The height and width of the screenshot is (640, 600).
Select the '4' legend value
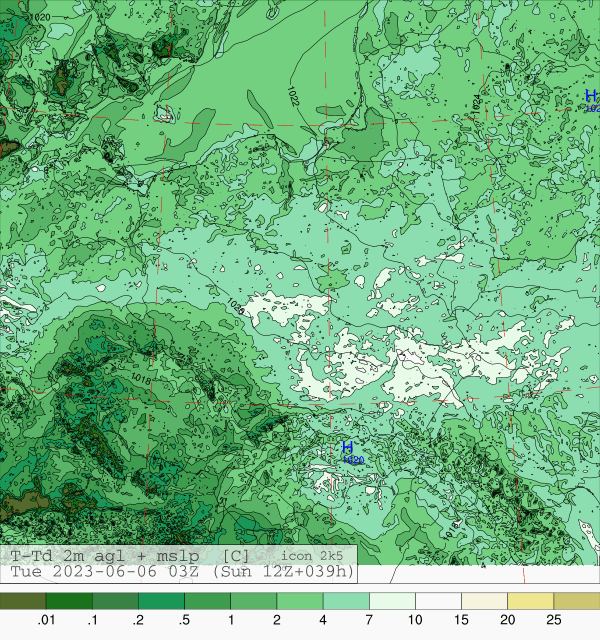click(x=323, y=620)
